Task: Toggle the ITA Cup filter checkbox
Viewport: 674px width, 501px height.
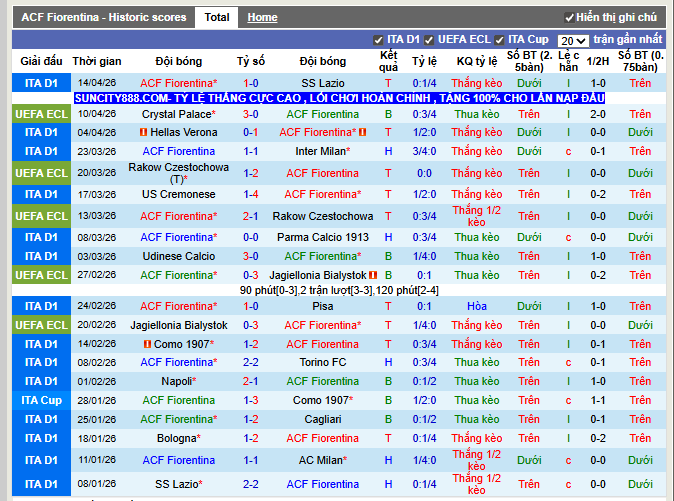Action: point(500,40)
